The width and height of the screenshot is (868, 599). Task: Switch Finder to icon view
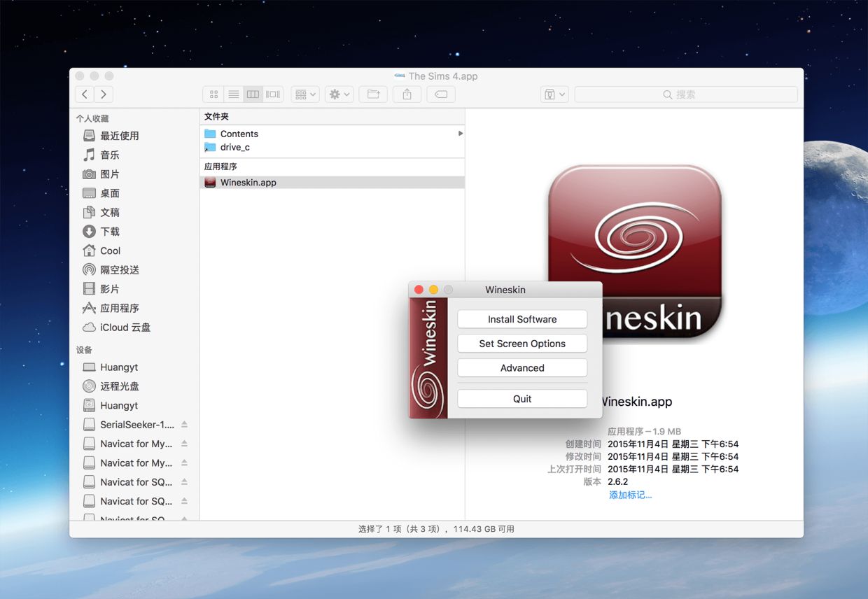point(213,94)
